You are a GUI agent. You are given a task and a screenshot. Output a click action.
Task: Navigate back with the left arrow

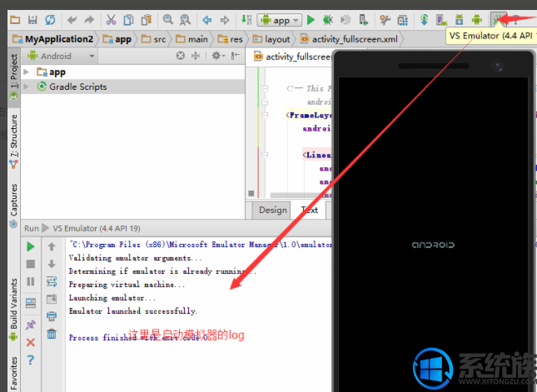[x=206, y=20]
